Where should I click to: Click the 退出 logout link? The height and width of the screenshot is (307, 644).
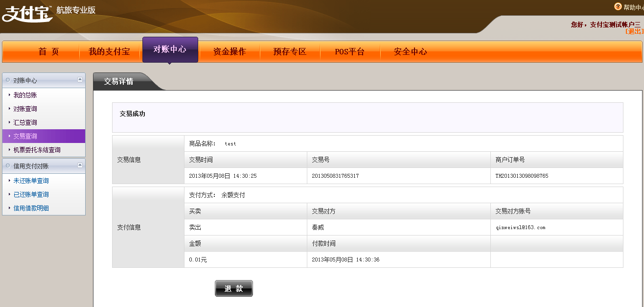[634, 31]
